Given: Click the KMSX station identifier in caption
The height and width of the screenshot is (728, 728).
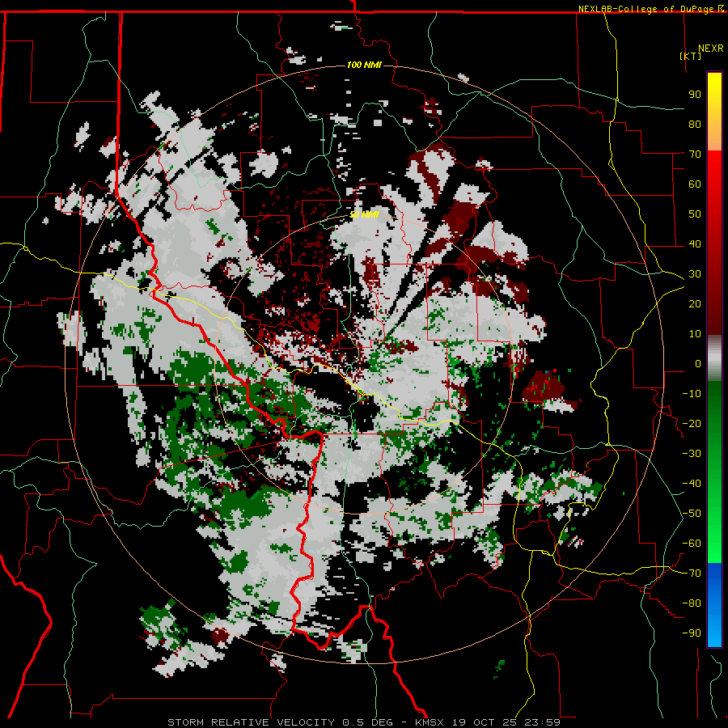Looking at the screenshot, I should (430, 722).
